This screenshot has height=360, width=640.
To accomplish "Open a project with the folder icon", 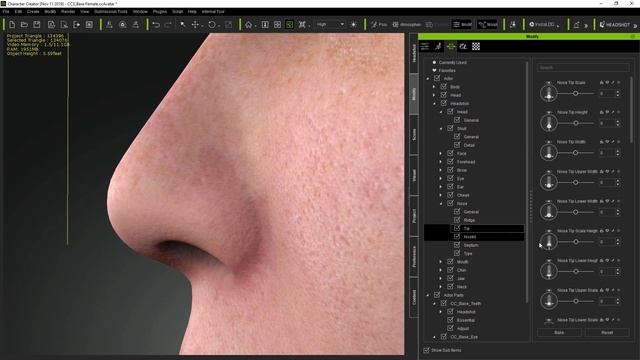I will coord(24,24).
